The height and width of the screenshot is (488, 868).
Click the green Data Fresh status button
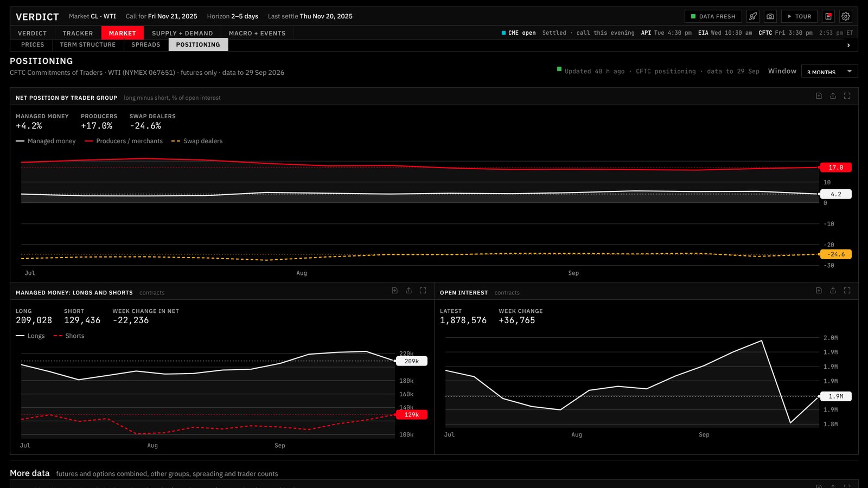[x=713, y=16]
